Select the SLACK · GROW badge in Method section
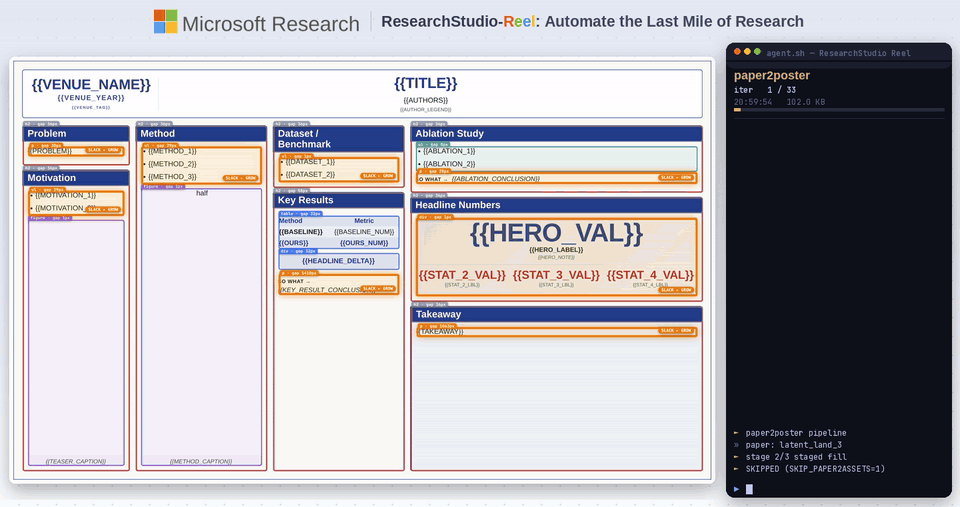Viewport: 960px width, 507px height. (241, 178)
